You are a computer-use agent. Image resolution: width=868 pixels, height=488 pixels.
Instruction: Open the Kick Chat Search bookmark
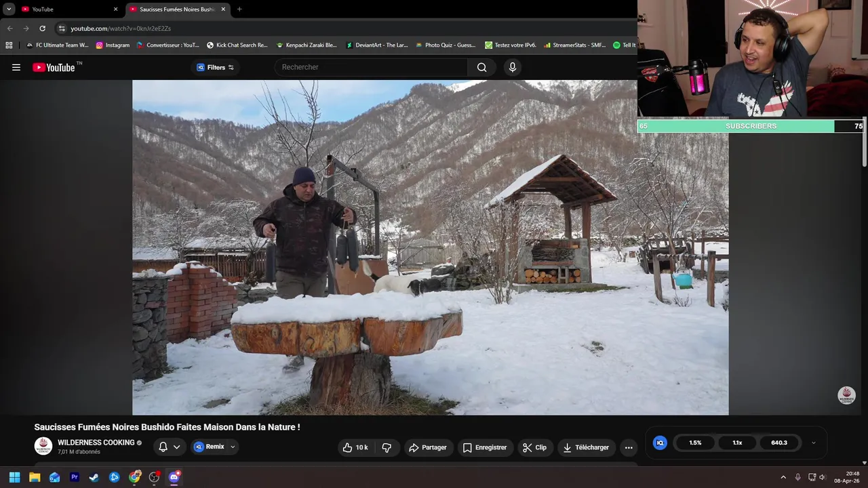(x=237, y=45)
